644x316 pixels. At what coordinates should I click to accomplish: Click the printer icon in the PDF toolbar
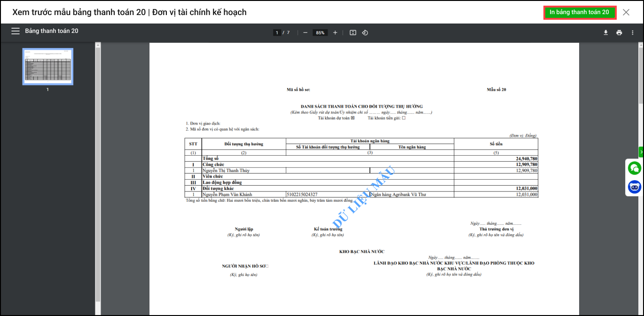click(619, 32)
